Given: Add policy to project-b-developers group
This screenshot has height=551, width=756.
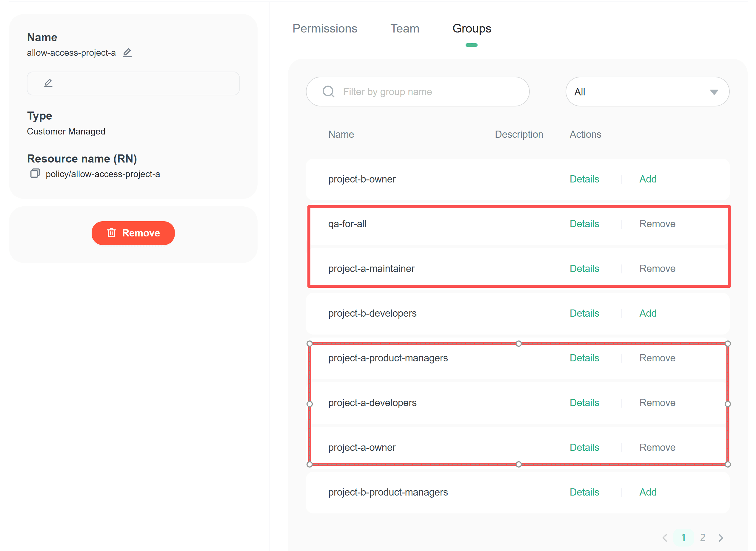Looking at the screenshot, I should tap(648, 313).
